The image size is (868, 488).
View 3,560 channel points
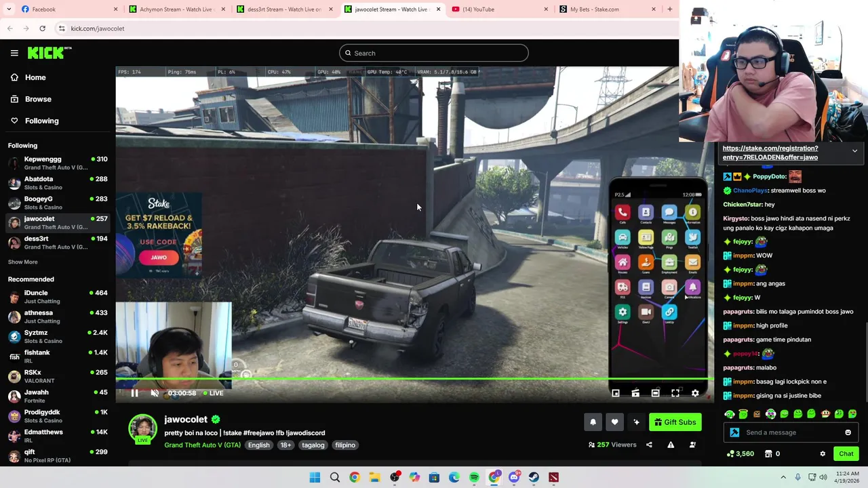point(740,454)
